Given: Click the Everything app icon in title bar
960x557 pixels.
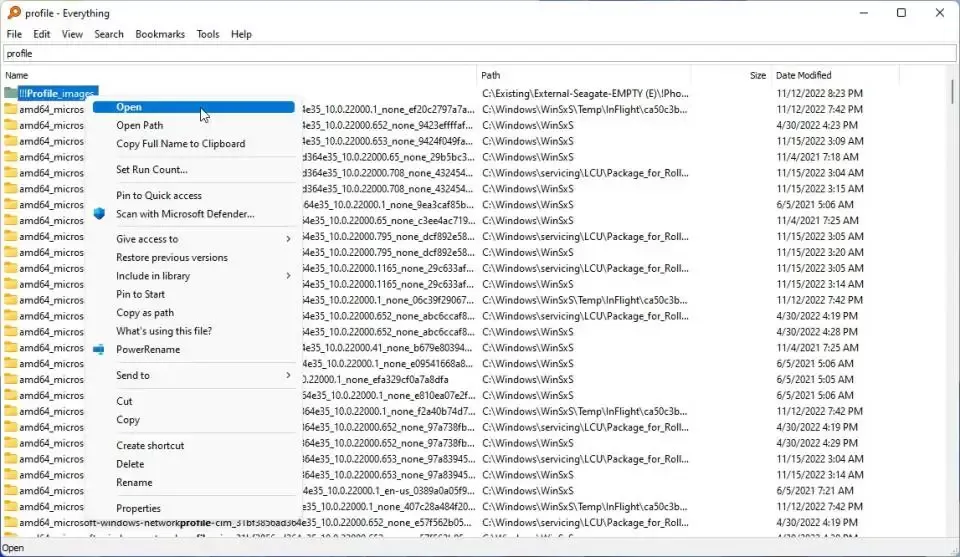Looking at the screenshot, I should point(13,13).
